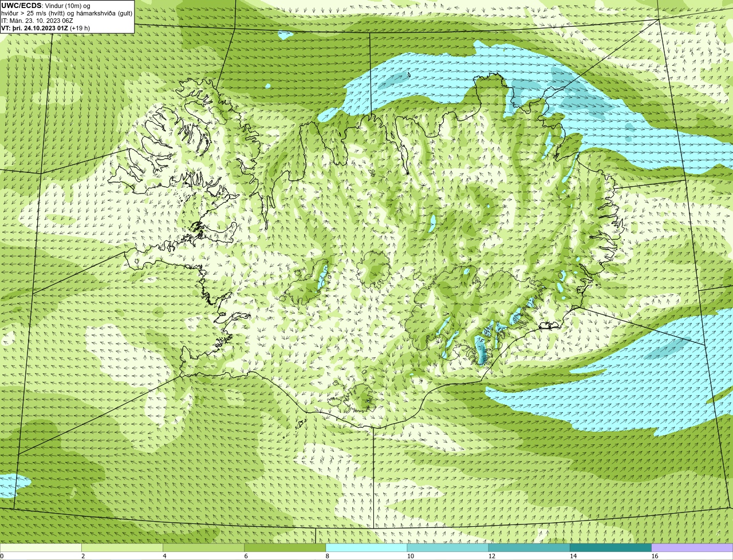Screen dimensions: 733x560
Task: Click the legend value label '16'
Action: pos(655,556)
